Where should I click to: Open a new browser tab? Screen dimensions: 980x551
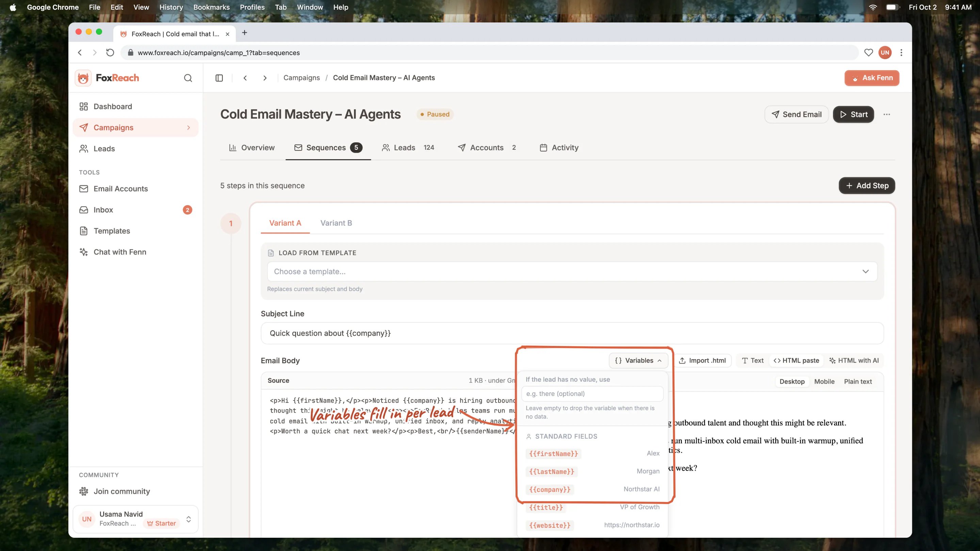pyautogui.click(x=245, y=33)
